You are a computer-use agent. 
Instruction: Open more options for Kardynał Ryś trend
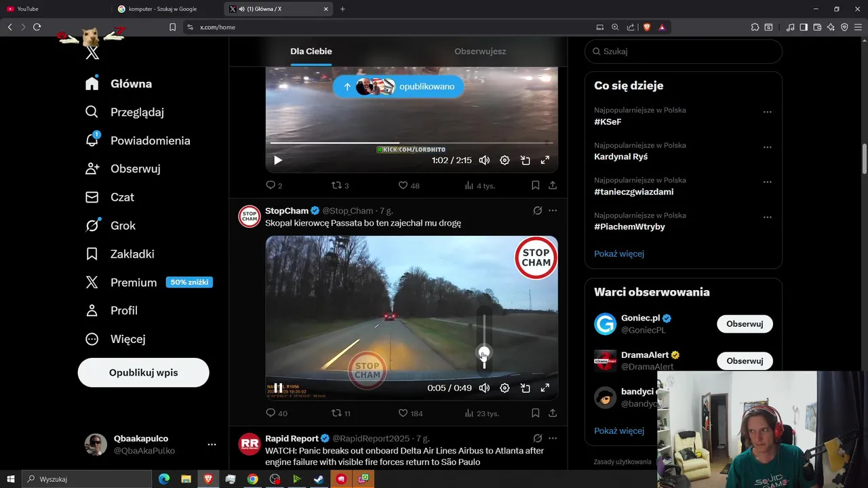(768, 147)
